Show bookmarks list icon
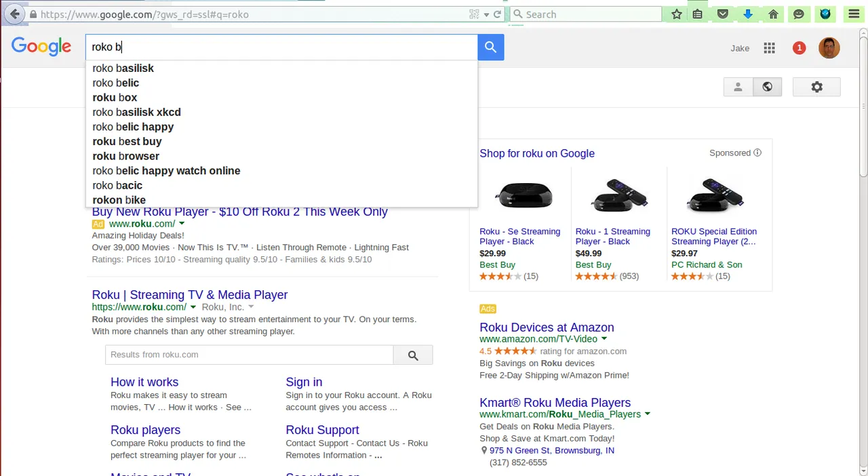The height and width of the screenshot is (476, 868). (697, 14)
